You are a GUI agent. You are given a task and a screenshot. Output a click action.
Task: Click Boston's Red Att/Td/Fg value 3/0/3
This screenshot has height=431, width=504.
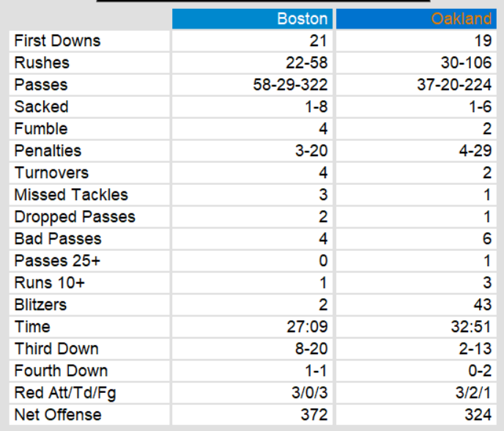click(308, 393)
